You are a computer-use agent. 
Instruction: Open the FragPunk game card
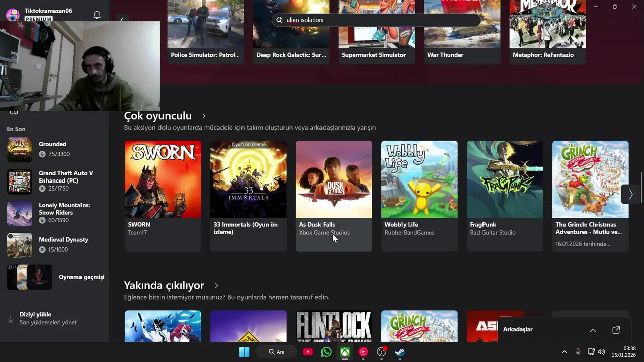point(505,196)
